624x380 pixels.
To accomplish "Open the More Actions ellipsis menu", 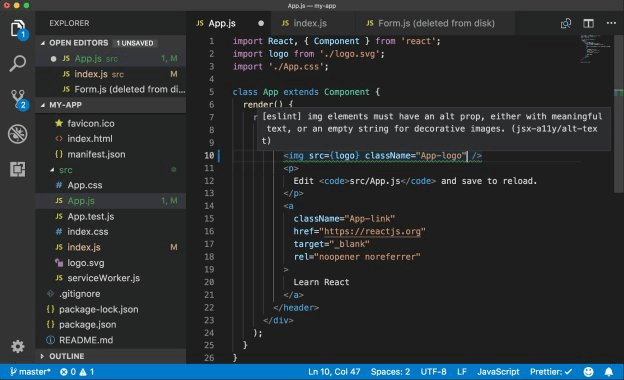I will (611, 23).
